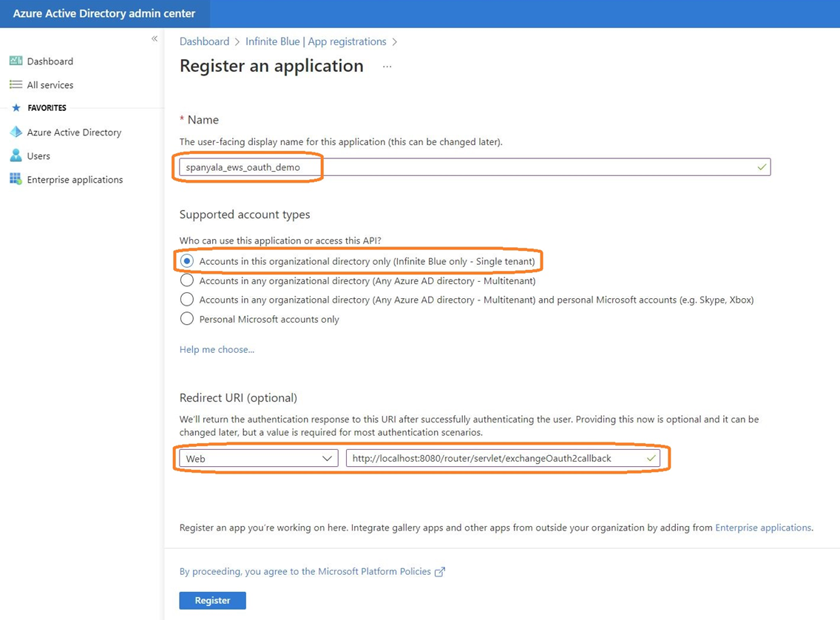840x620 pixels.
Task: Click the Users person icon
Action: pos(16,155)
